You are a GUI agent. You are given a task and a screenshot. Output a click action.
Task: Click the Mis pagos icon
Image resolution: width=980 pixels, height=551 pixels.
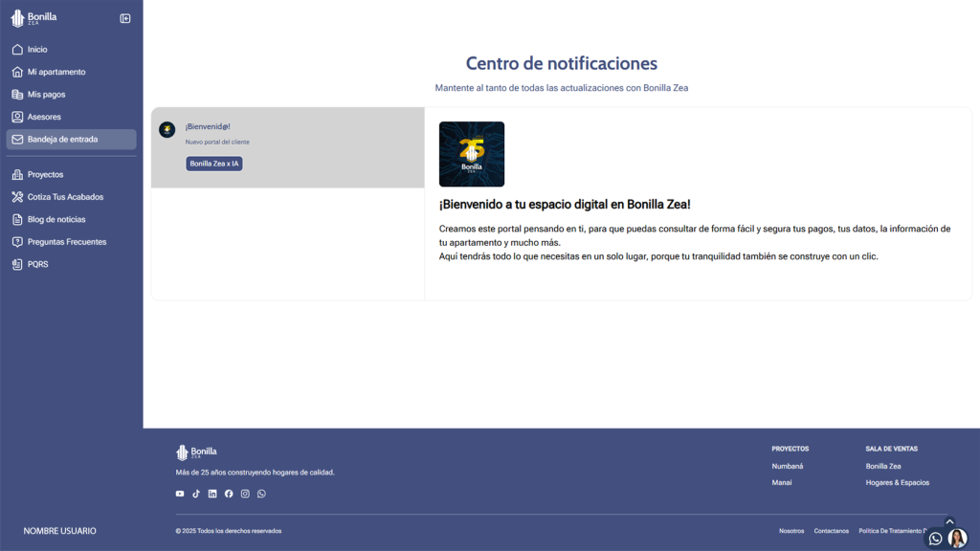click(17, 95)
